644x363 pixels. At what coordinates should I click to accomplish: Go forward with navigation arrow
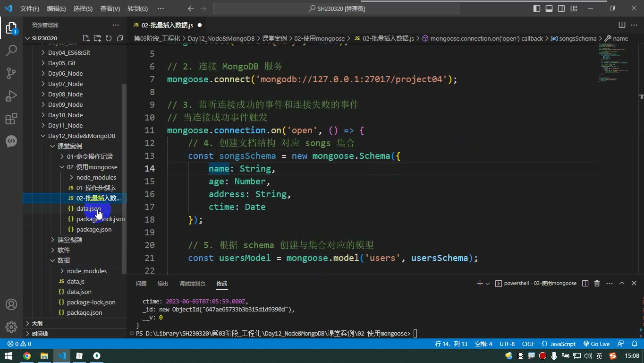pyautogui.click(x=203, y=9)
